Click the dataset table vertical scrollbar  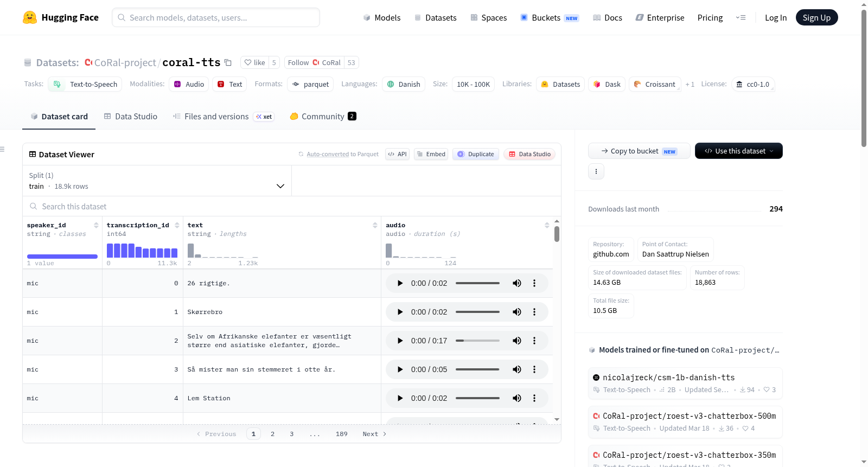[x=557, y=234]
